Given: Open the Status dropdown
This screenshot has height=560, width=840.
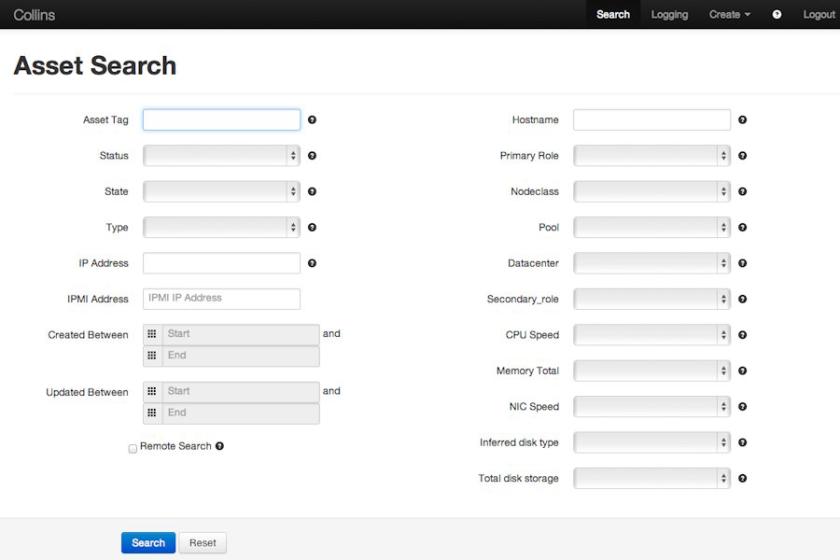Looking at the screenshot, I should coord(221,155).
